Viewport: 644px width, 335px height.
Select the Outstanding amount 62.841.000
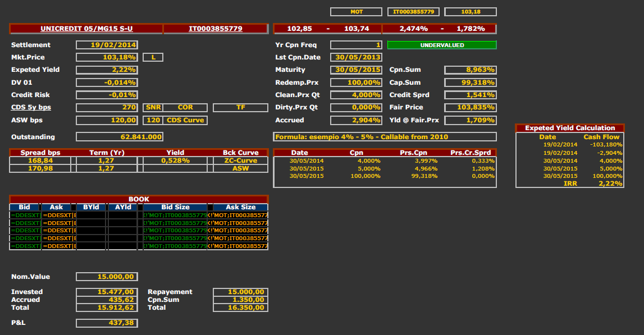click(x=120, y=137)
